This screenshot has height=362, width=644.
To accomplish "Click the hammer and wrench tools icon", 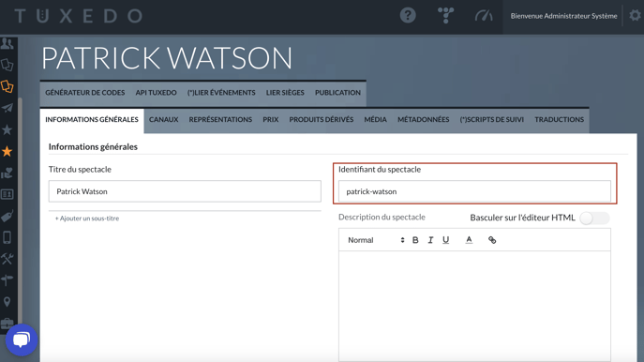I will 7,259.
